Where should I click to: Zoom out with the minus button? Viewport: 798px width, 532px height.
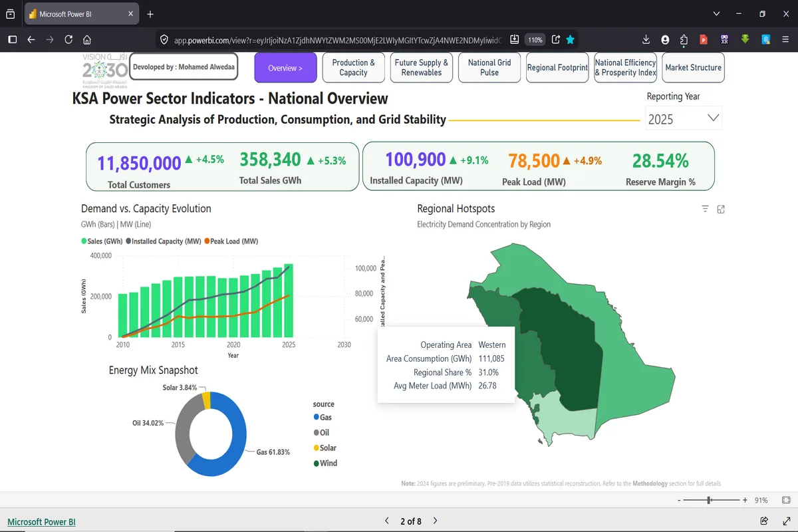coord(678,500)
